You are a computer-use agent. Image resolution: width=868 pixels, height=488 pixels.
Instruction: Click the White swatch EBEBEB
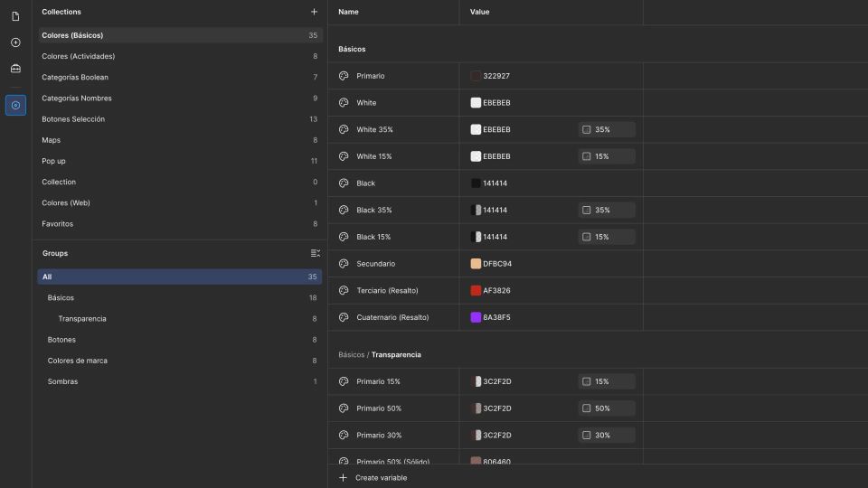[476, 102]
